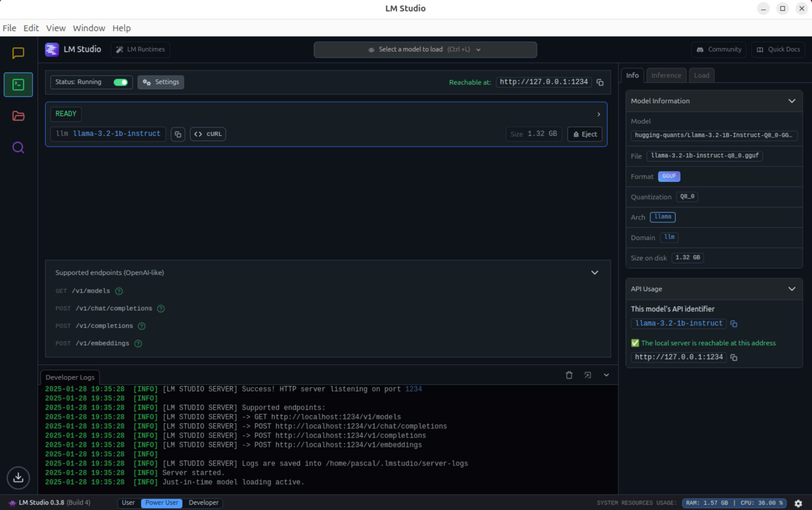Pop out developer logs window icon

[588, 375]
